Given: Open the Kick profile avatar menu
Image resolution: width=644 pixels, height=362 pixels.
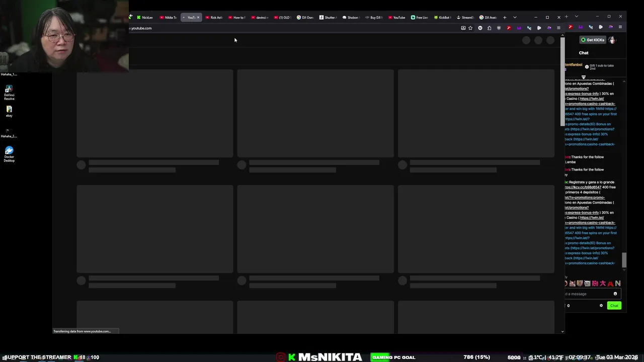Looking at the screenshot, I should (612, 40).
